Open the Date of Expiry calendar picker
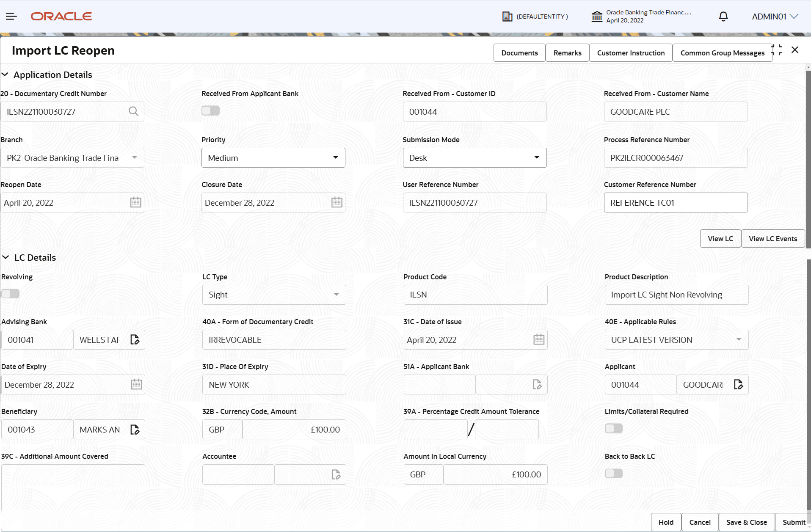The width and height of the screenshot is (811, 532). tap(136, 384)
